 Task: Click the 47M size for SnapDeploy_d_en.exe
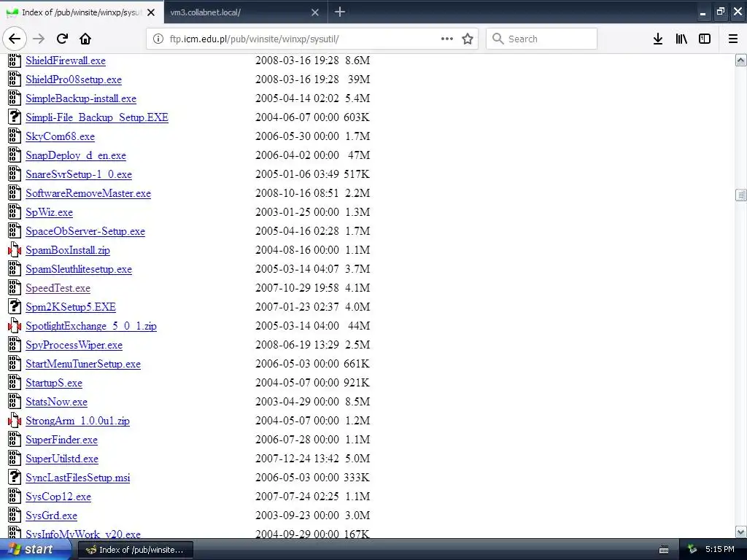click(359, 155)
